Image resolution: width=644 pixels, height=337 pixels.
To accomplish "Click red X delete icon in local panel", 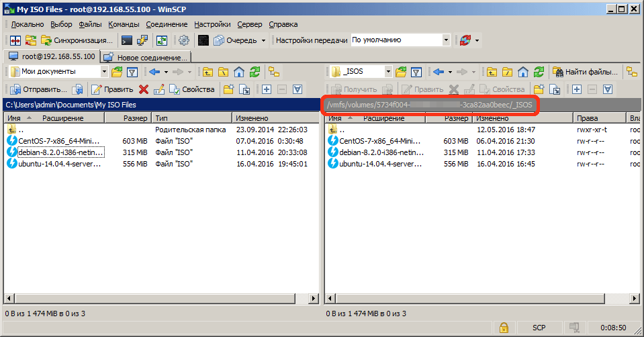I will pos(143,89).
